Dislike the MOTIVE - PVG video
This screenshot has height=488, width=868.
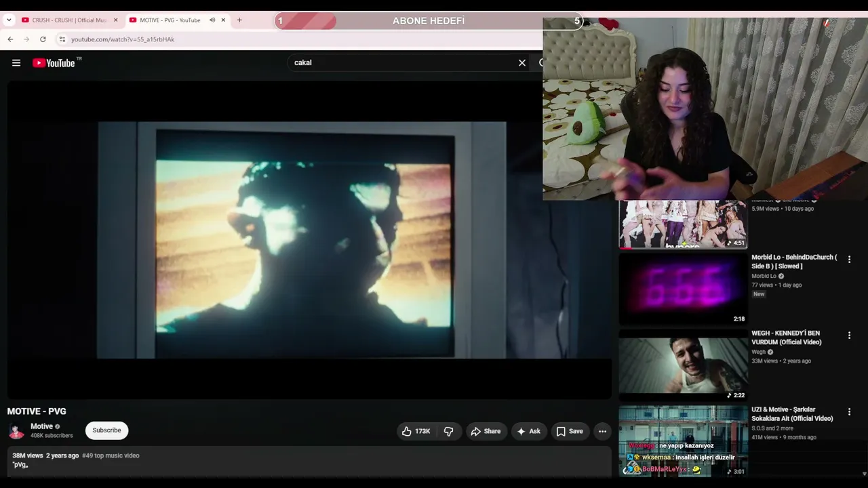pyautogui.click(x=449, y=431)
